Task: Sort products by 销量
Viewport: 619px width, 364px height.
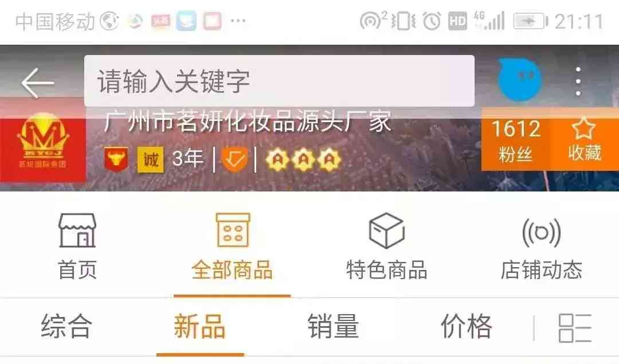Action: [x=334, y=326]
